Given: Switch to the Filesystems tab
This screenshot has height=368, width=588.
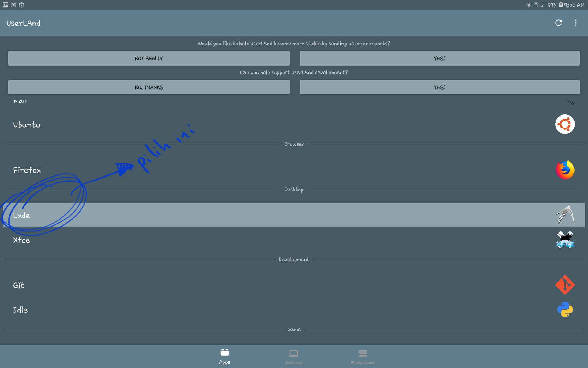Looking at the screenshot, I should click(362, 357).
